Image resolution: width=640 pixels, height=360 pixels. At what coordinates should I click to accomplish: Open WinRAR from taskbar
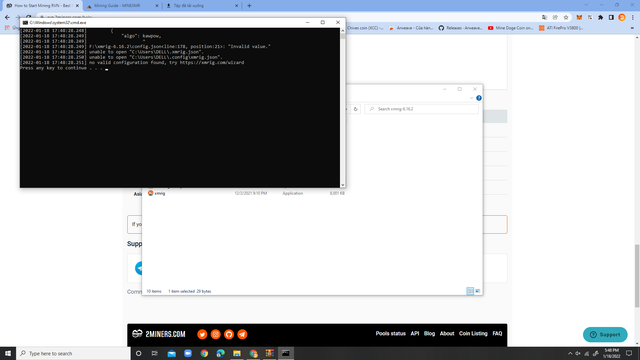point(269,353)
